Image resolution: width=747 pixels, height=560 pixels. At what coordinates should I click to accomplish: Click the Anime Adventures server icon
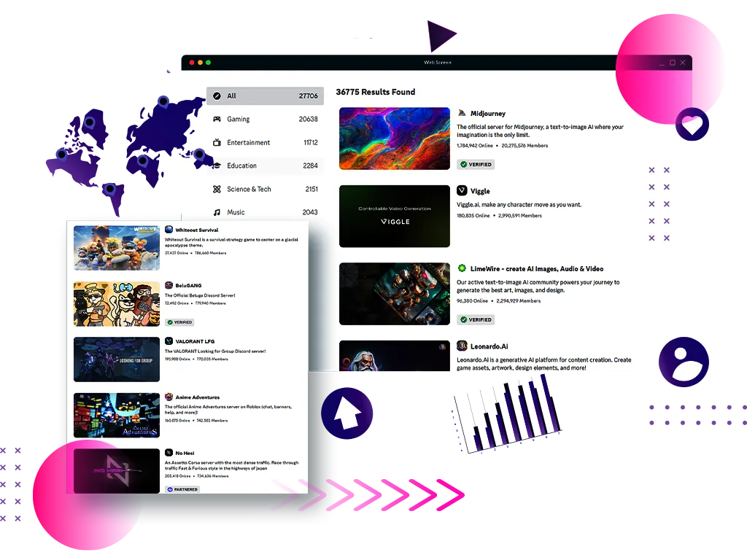pyautogui.click(x=169, y=397)
